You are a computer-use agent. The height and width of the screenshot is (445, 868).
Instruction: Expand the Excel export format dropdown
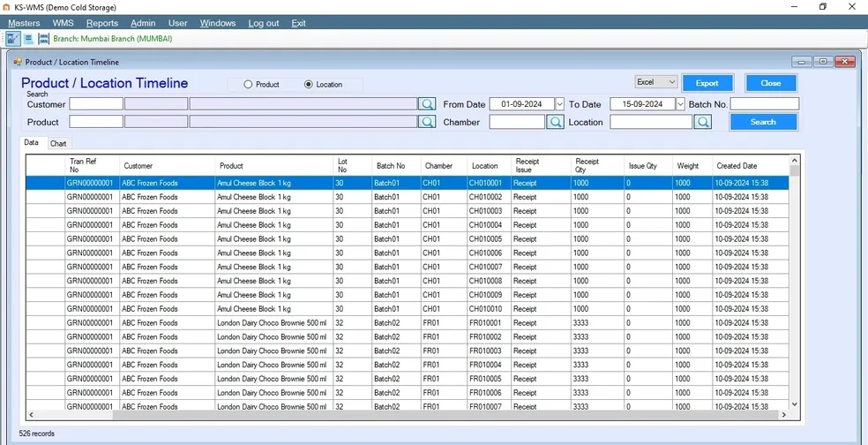pos(671,82)
